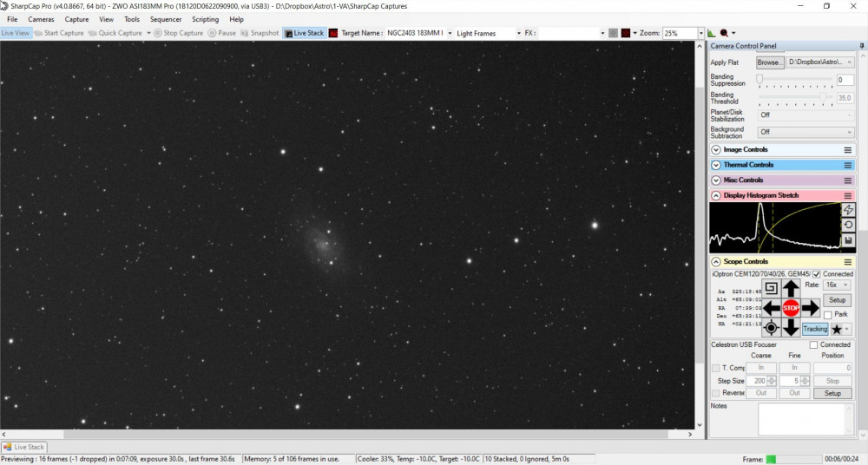Open the Sequencer menu
The width and height of the screenshot is (868, 465).
tap(166, 19)
